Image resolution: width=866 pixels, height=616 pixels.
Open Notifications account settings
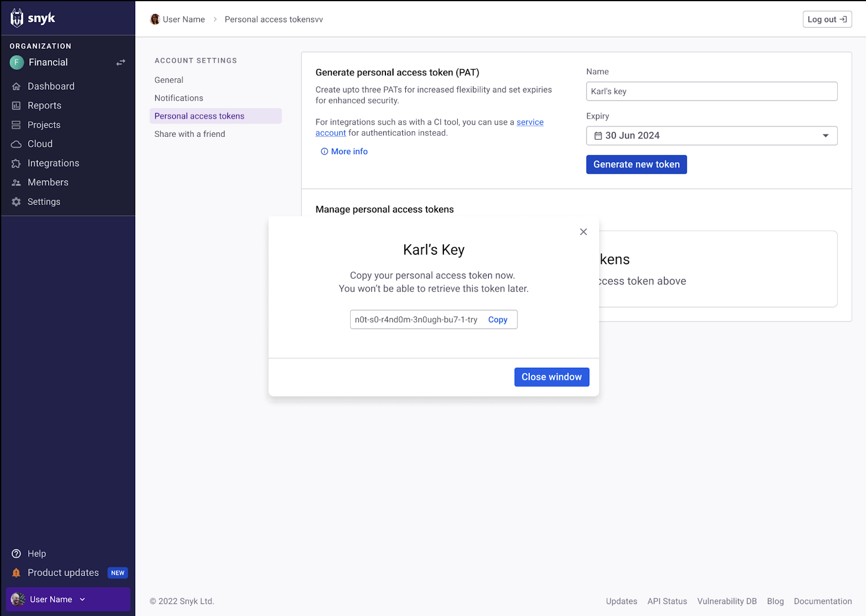(179, 98)
